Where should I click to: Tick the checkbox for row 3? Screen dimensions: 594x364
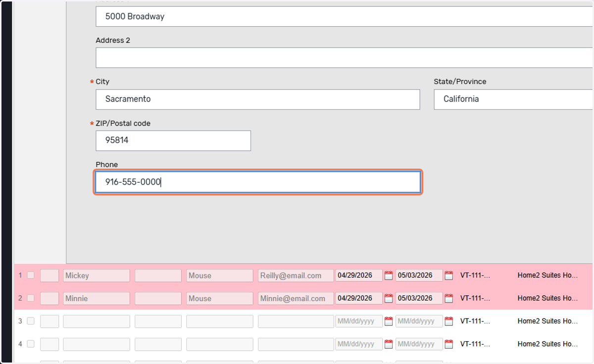[31, 320]
